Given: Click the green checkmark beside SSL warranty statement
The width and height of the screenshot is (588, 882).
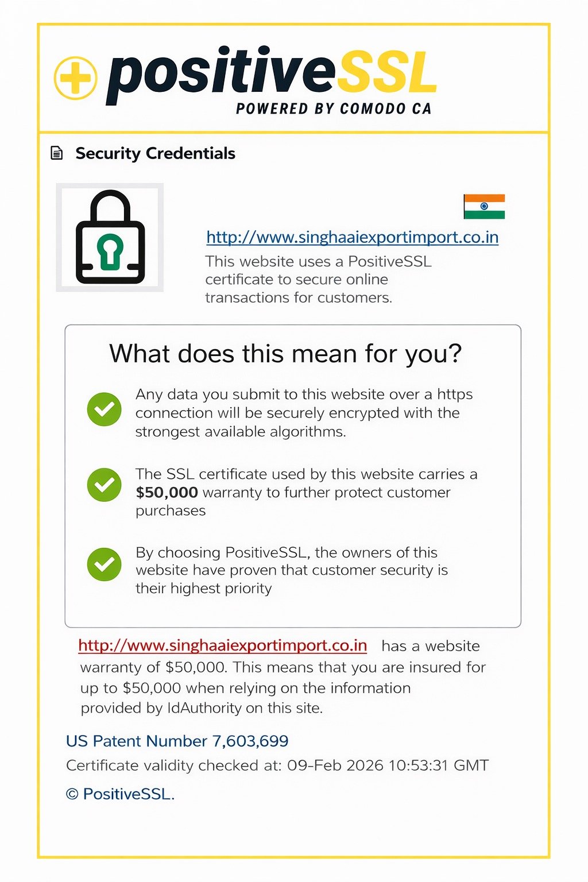Looking at the screenshot, I should 104,485.
